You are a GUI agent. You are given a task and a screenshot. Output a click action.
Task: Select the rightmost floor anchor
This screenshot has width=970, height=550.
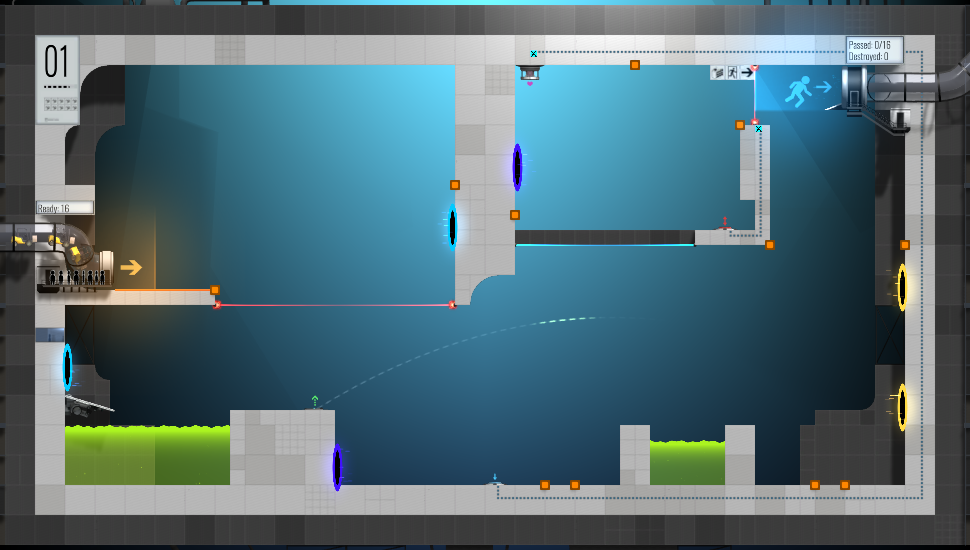[844, 485]
